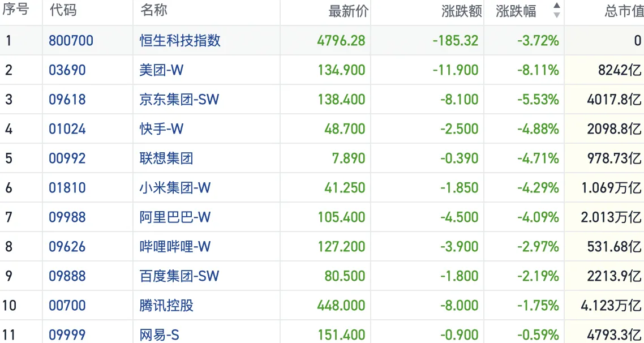Open 联想集团 stock page

[x=166, y=158]
